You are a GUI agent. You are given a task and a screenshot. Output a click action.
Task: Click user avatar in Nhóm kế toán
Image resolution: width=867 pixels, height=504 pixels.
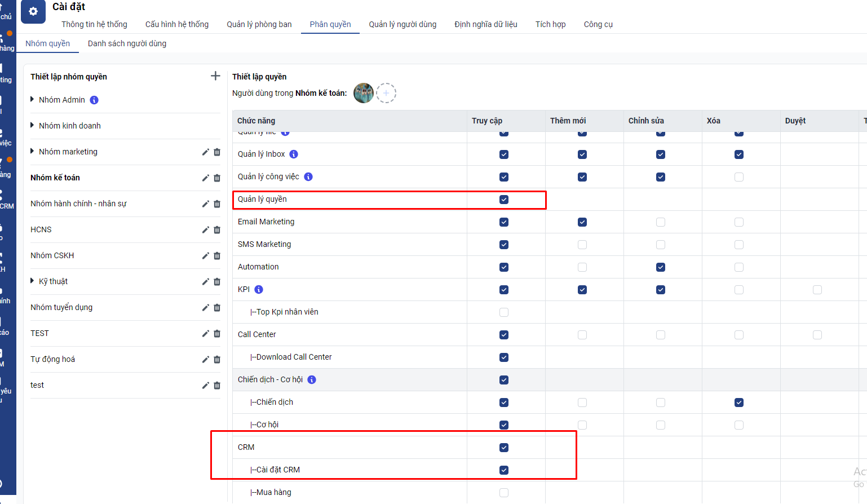(364, 93)
